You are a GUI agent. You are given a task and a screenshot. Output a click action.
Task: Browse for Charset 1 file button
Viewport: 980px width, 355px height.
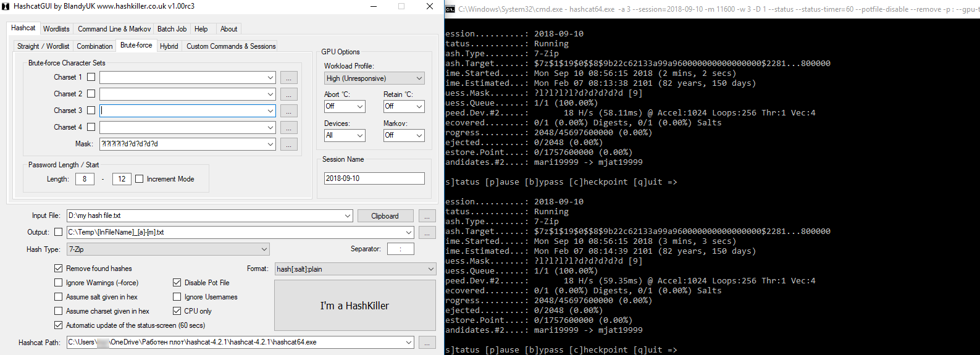(288, 78)
